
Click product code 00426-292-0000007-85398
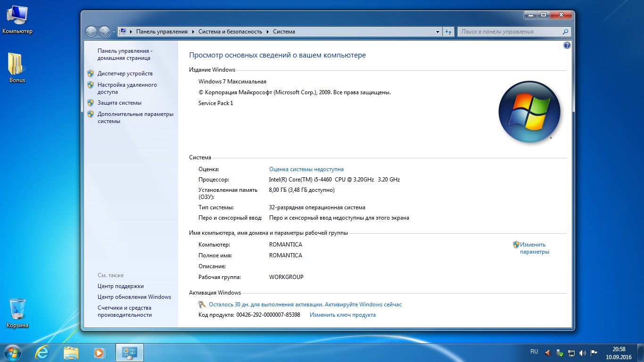(268, 315)
